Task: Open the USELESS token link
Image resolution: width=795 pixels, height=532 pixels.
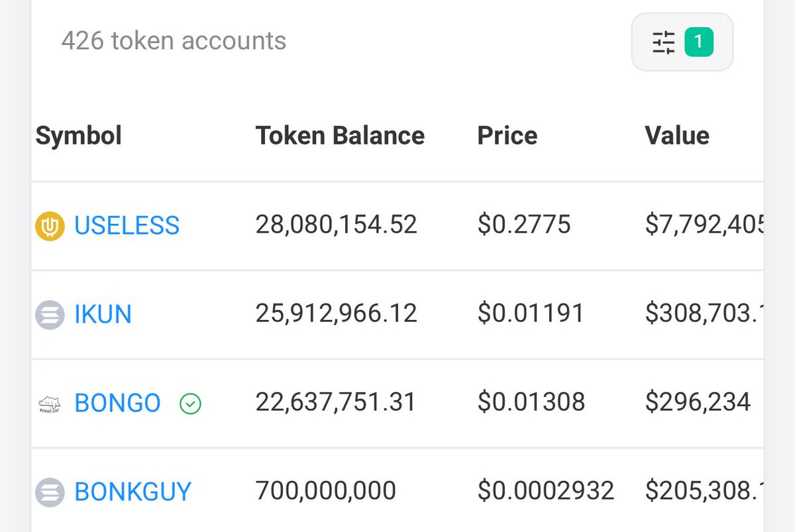Action: click(x=127, y=226)
